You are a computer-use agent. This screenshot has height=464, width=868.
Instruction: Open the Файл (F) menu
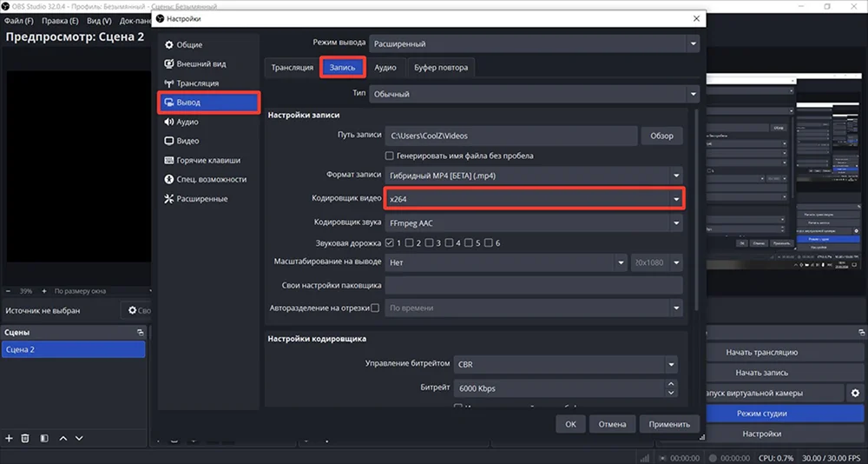[x=19, y=21]
